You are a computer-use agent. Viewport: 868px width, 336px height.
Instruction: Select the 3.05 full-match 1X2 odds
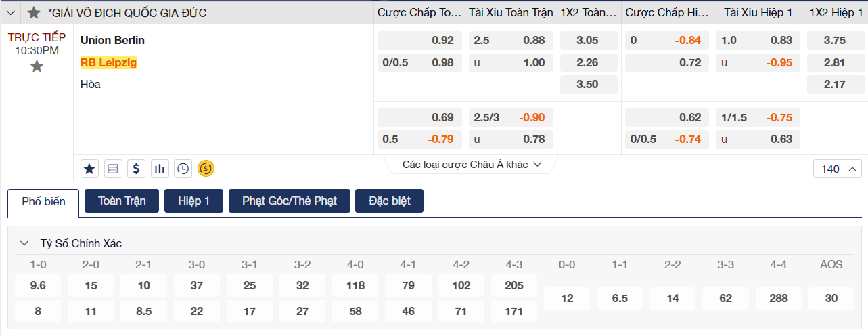[x=588, y=40]
